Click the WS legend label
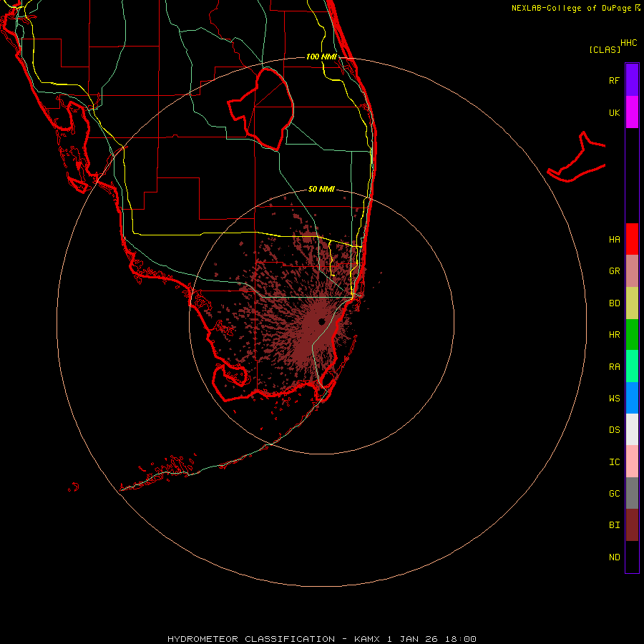Screen dimensions: 644x644 [614, 398]
